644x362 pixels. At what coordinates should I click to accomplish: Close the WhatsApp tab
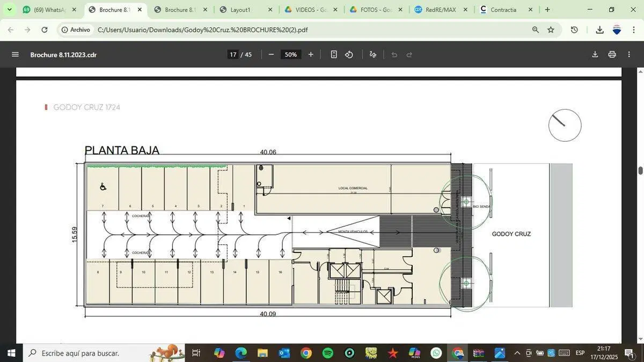coord(74,10)
